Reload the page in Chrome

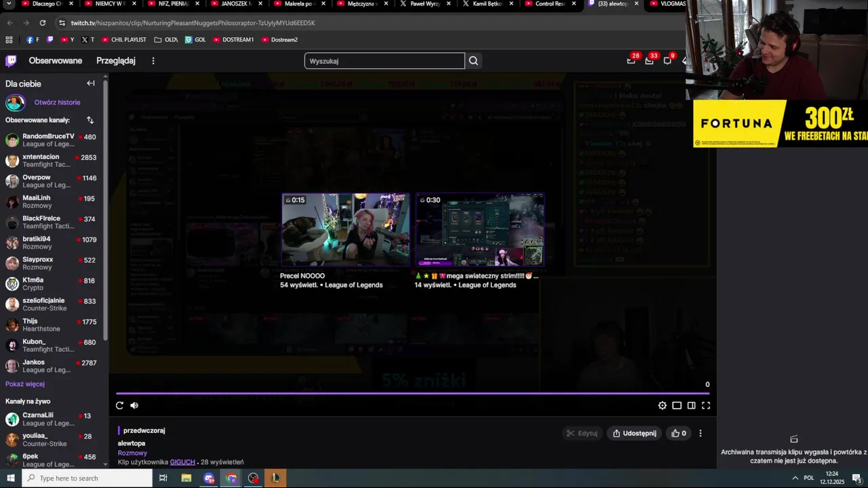42,22
